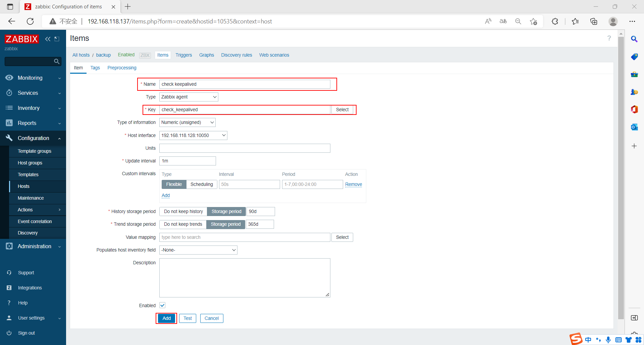Click the sidebar hide toggle icon
This screenshot has height=345, width=644.
[x=57, y=39]
